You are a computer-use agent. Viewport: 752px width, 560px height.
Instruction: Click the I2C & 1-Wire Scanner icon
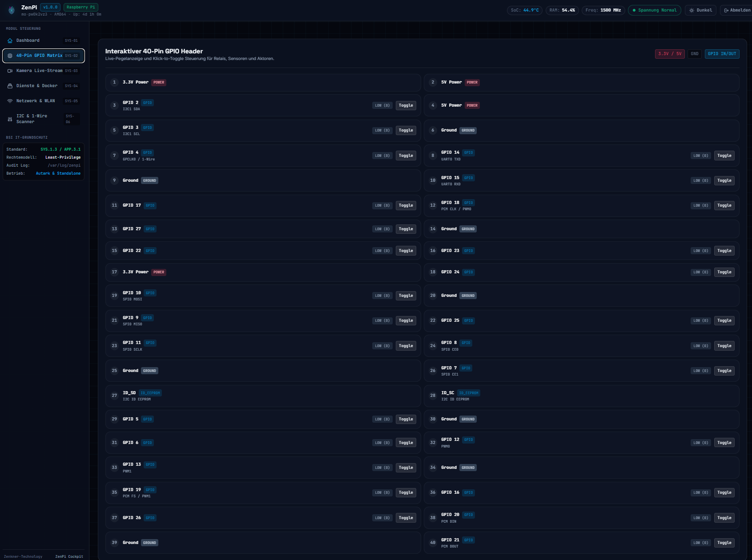click(x=10, y=119)
